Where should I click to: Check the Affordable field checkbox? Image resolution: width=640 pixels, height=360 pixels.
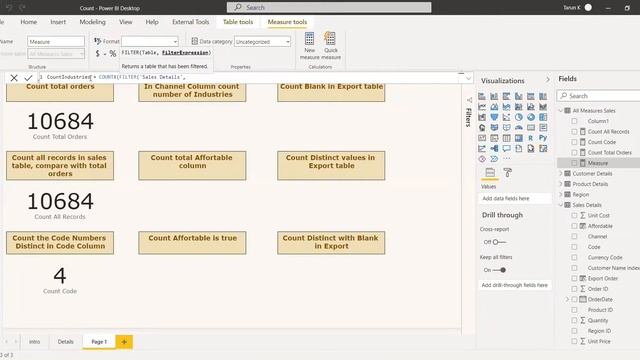pyautogui.click(x=574, y=226)
